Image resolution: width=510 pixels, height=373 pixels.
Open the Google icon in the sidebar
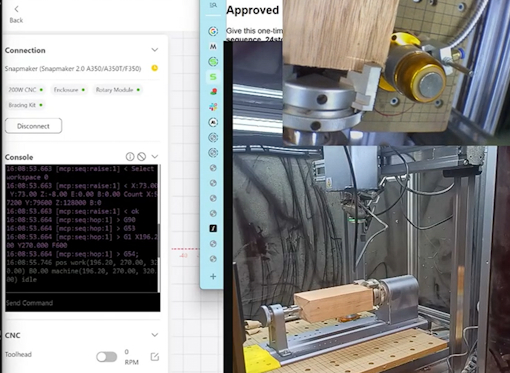click(x=213, y=31)
